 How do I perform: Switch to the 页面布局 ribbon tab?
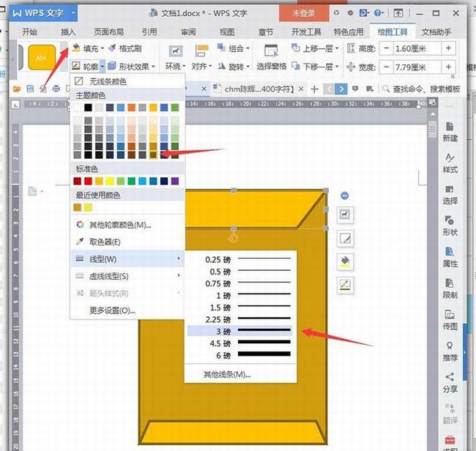coord(108,32)
